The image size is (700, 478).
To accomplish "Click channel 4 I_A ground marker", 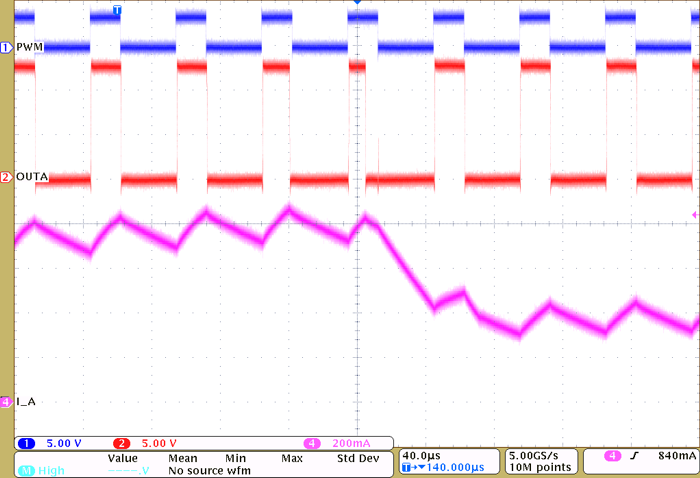I will [6, 402].
